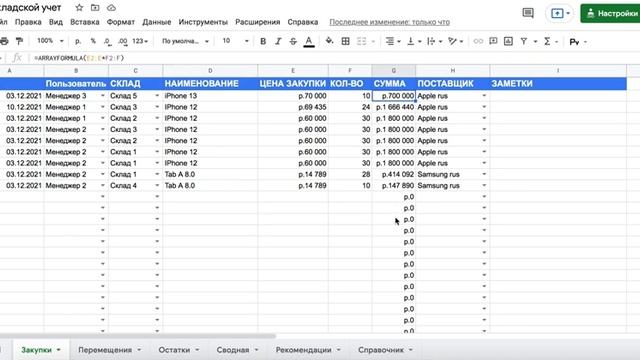Viewport: 640px width, 360px height.
Task: Open functions sigma menu
Action: tap(550, 41)
